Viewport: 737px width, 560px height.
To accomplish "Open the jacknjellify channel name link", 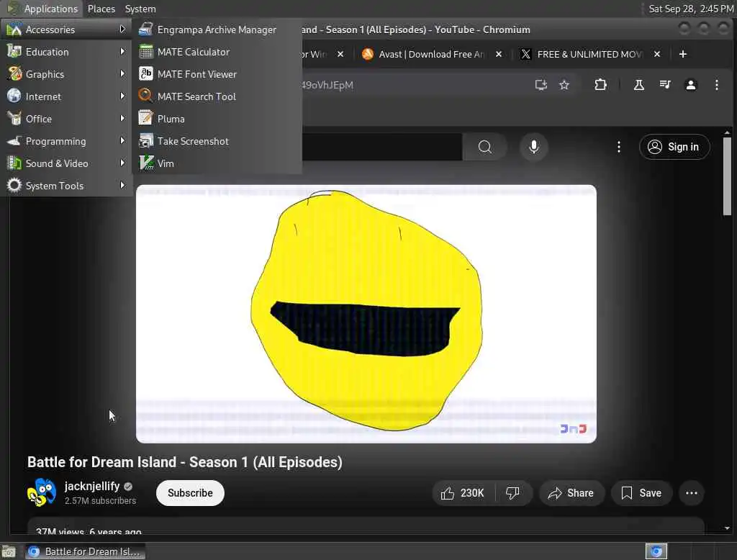I will tap(92, 486).
